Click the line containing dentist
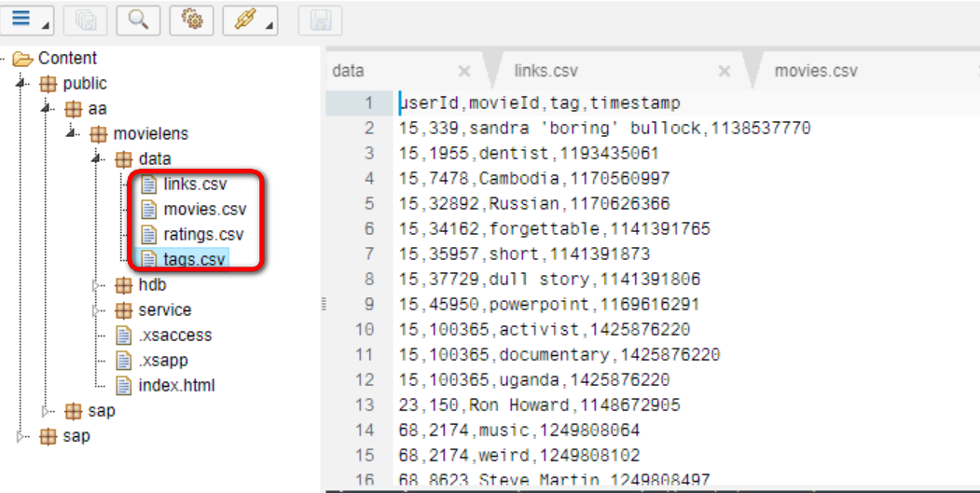The height and width of the screenshot is (493, 980). point(529,153)
